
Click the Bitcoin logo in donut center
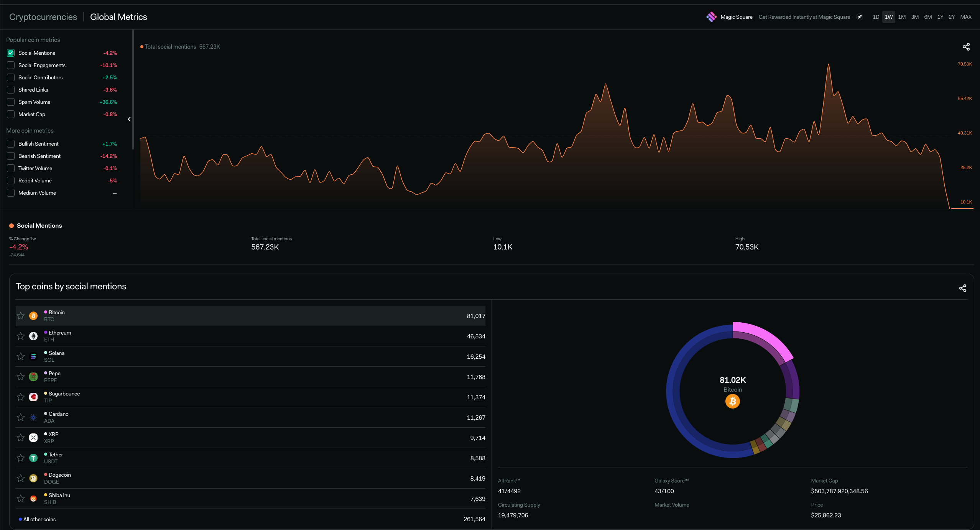pyautogui.click(x=732, y=401)
